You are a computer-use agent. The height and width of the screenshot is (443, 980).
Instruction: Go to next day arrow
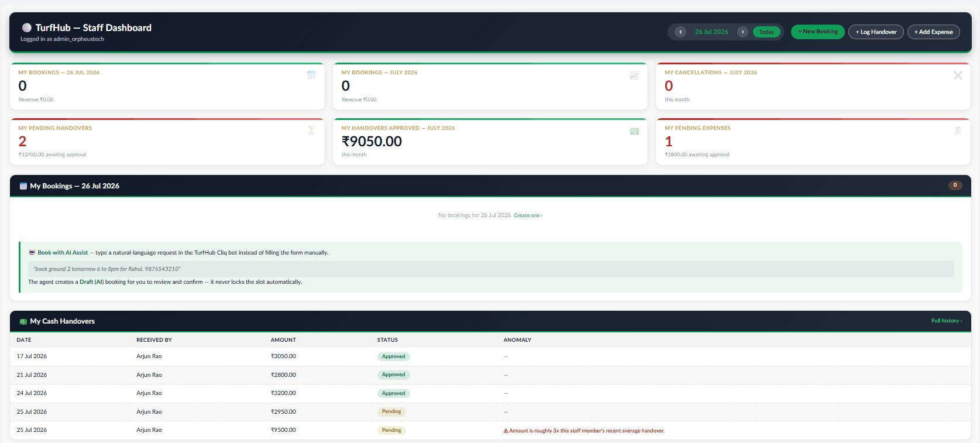[742, 32]
